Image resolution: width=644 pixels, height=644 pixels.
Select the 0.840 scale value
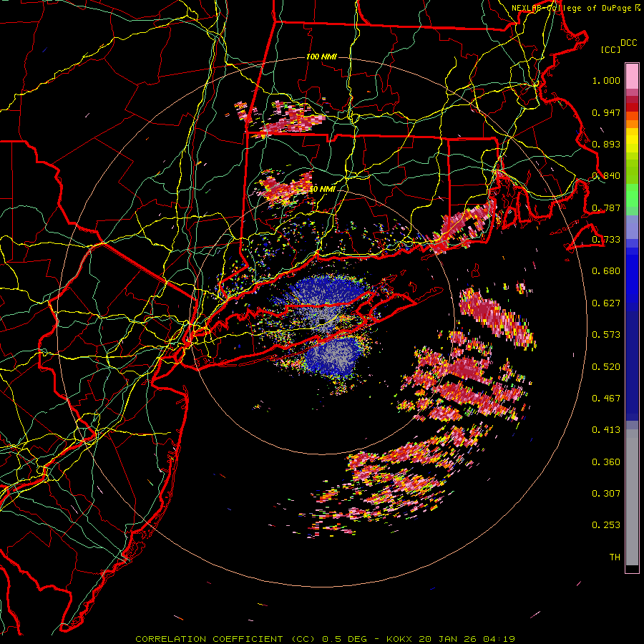point(606,176)
